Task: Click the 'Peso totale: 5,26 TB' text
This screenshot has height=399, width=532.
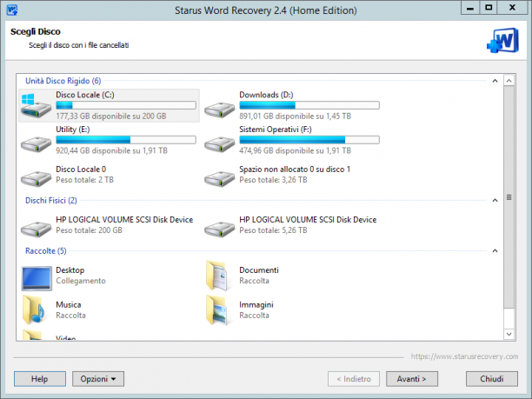Action: (x=273, y=230)
